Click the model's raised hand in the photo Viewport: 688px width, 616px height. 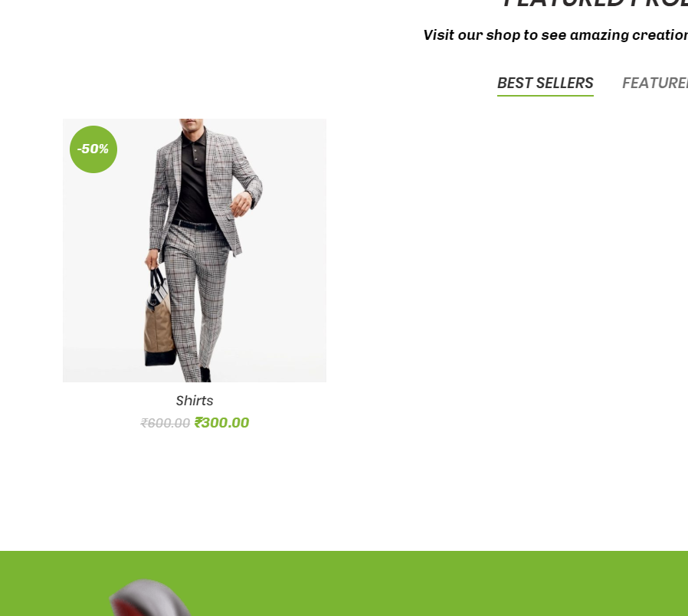[241, 204]
